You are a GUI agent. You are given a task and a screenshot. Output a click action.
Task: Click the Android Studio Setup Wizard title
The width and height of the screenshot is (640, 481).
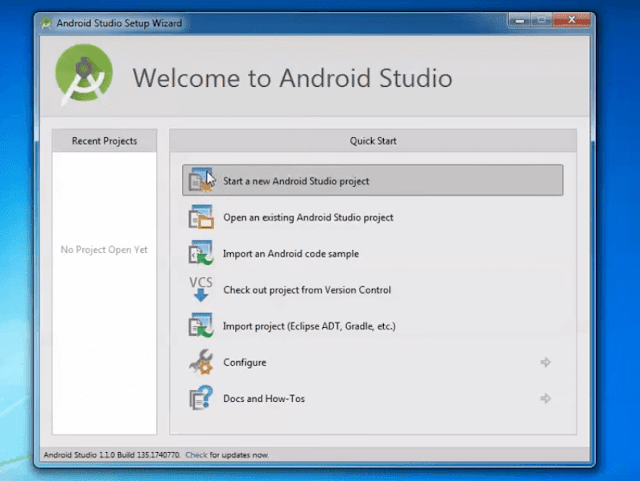pos(119,23)
